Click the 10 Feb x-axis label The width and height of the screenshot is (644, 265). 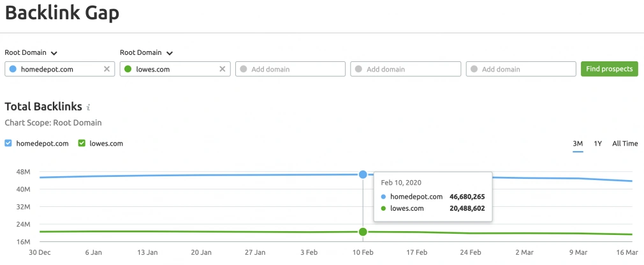(362, 252)
